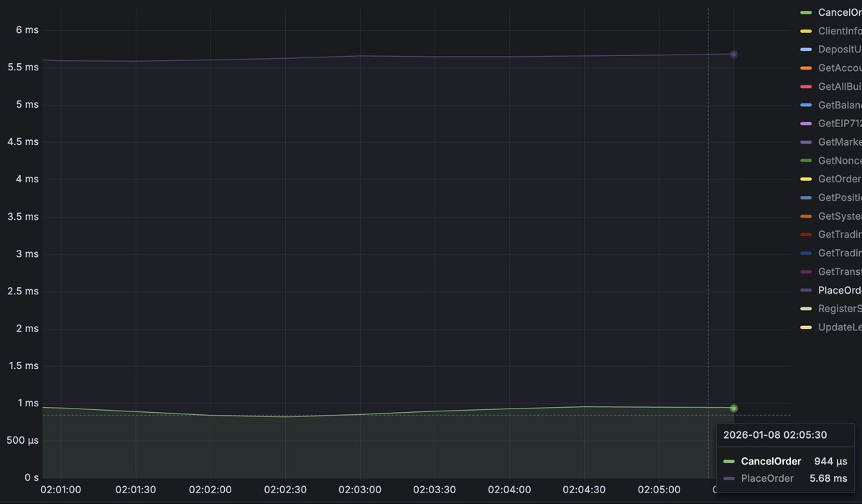Toggle the DepositU series legend label
This screenshot has height=504, width=862.
tap(840, 50)
